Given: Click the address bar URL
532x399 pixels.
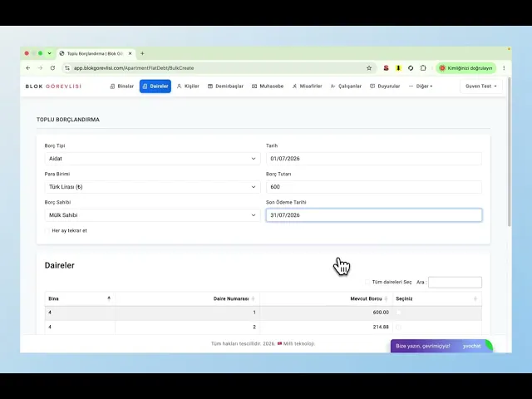Looking at the screenshot, I should click(134, 68).
